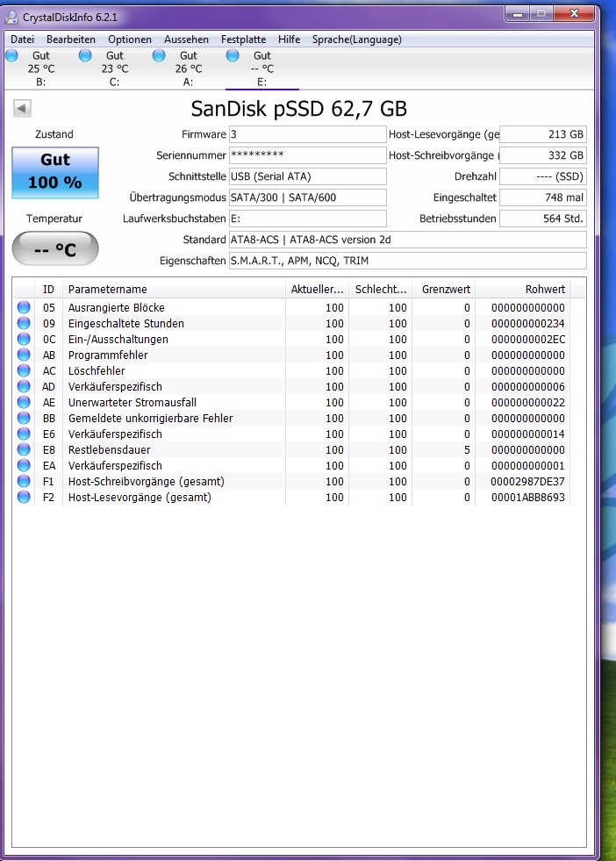Click the Schnittstelle field USB (Serial ATA)

click(307, 176)
